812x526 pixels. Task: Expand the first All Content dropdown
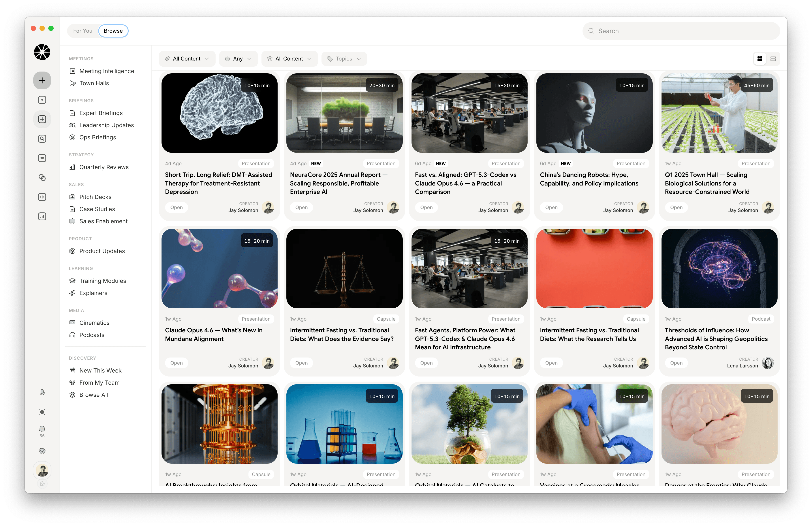187,59
